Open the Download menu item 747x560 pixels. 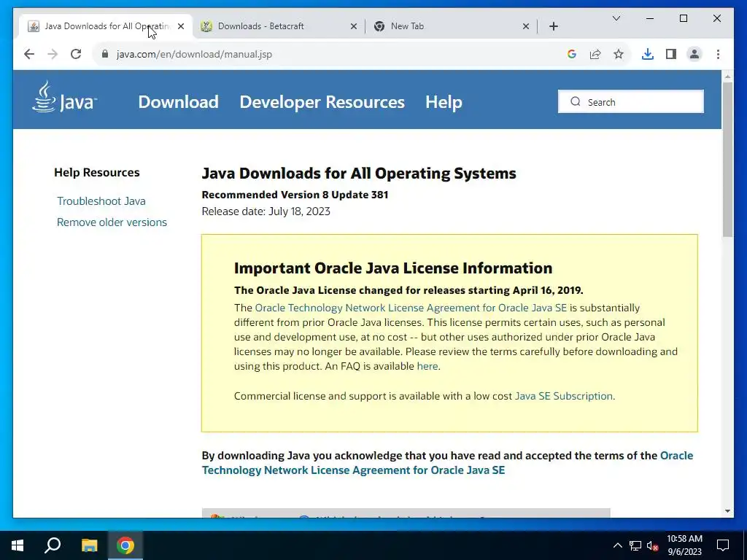click(178, 102)
